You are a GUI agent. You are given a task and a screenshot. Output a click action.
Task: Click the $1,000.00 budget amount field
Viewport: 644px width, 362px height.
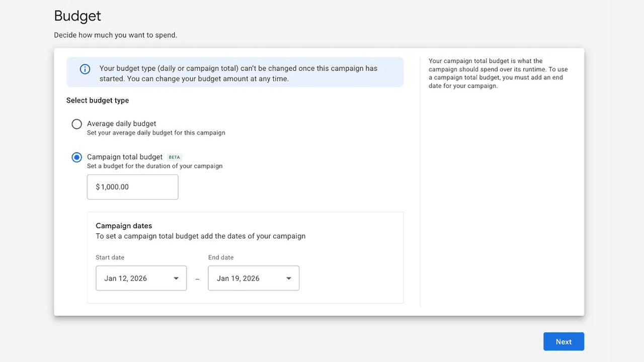(132, 187)
